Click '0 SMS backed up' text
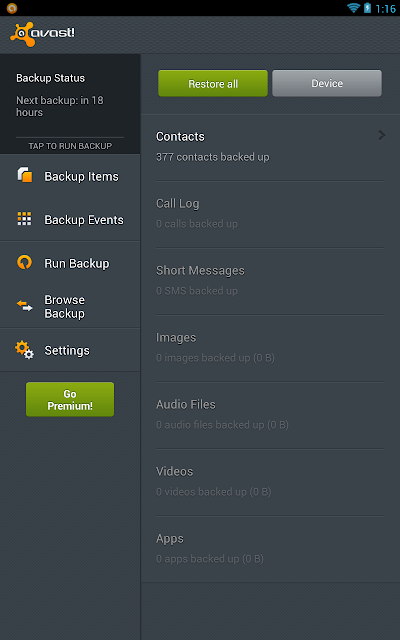The image size is (400, 640). [x=197, y=291]
